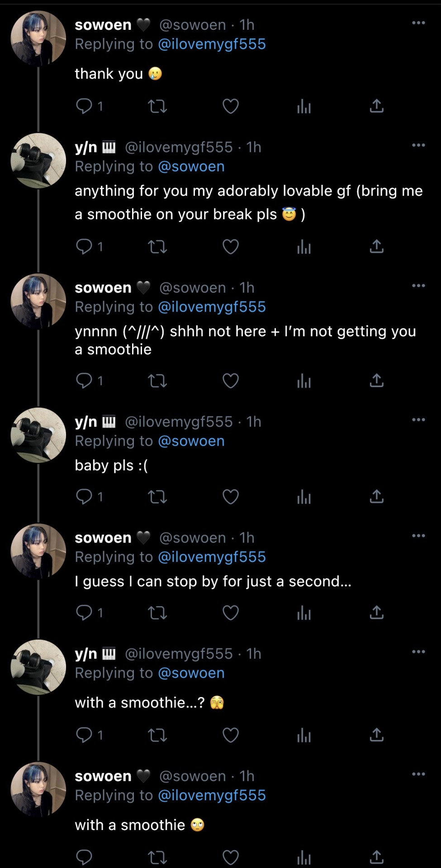Open @sowoen mention in "baby pls" tweet
Screen dimensions: 441x868
[x=191, y=441]
